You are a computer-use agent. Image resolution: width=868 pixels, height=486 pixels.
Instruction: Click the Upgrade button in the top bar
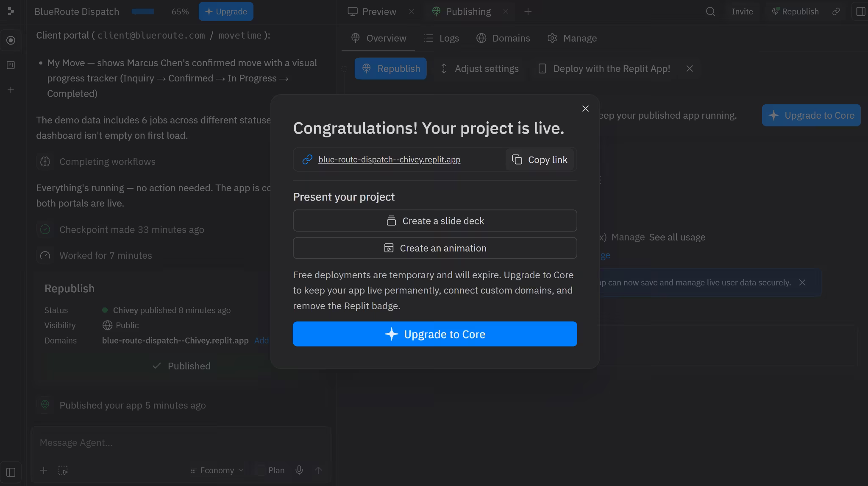tap(226, 11)
